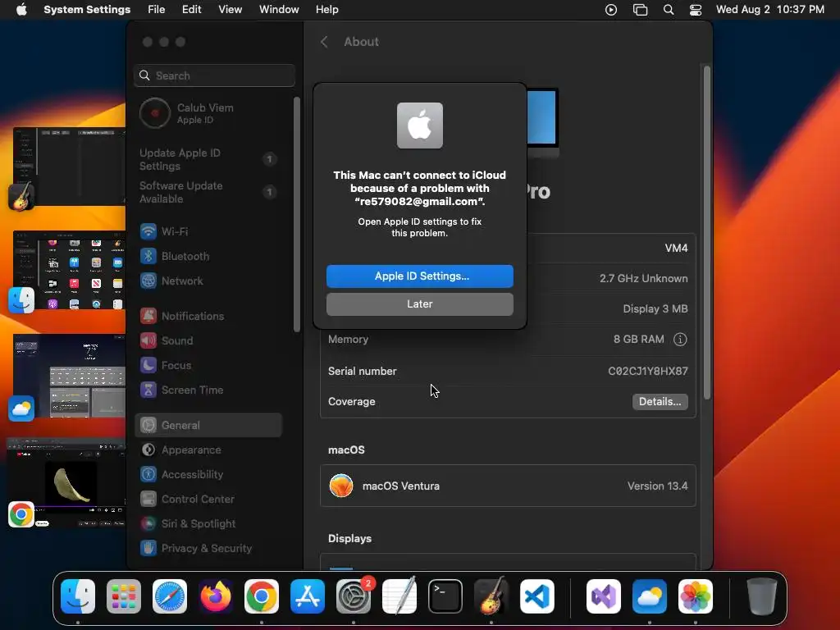The width and height of the screenshot is (840, 630).
Task: Open App Store from the Dock
Action: click(308, 596)
